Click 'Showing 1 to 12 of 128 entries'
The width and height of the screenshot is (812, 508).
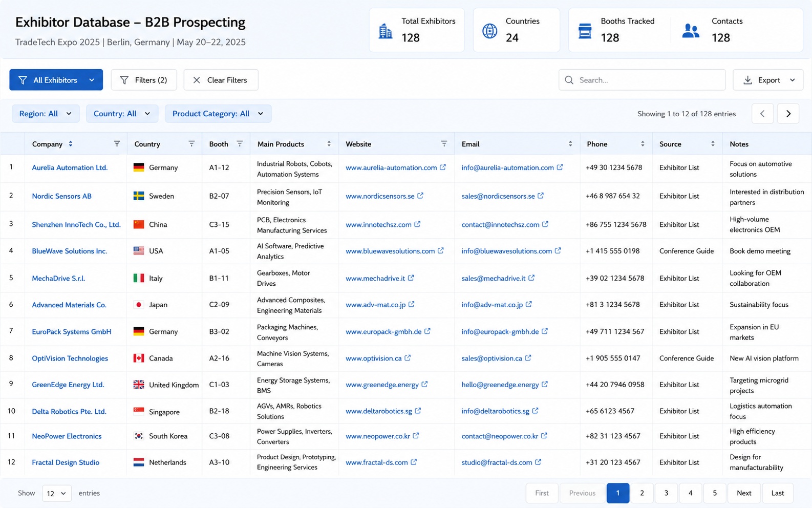coord(687,114)
